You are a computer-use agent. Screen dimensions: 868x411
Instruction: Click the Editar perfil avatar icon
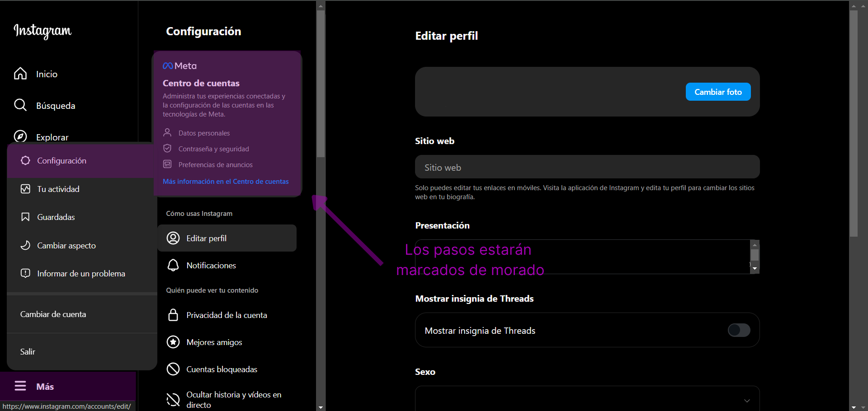point(173,238)
